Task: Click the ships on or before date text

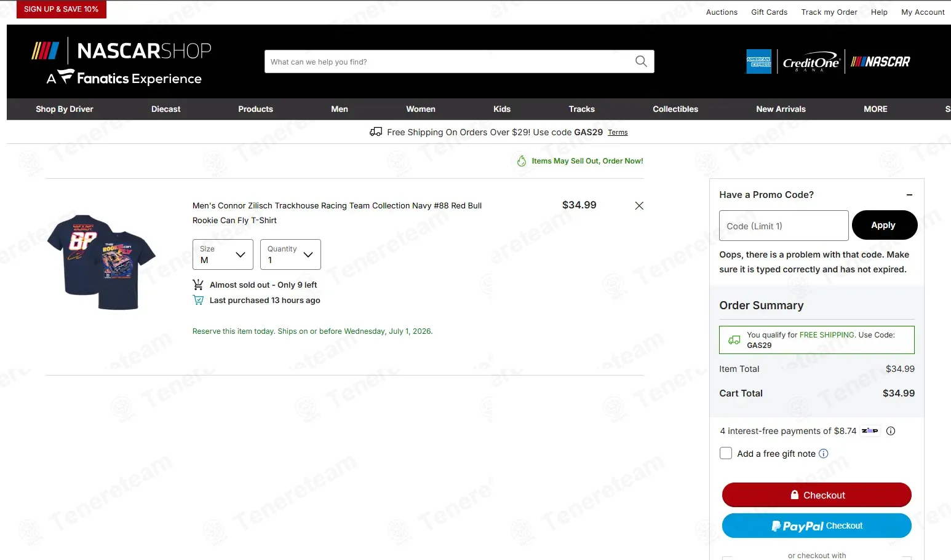Action: [312, 331]
